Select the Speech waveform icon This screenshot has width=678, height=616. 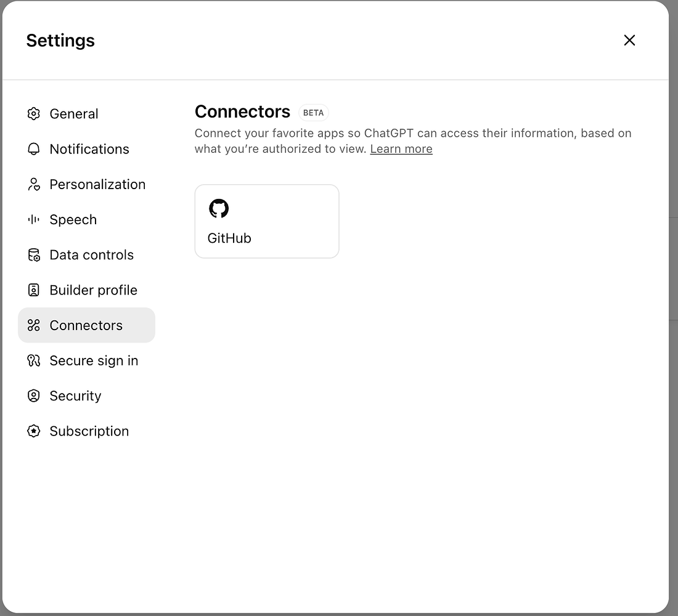coord(34,219)
